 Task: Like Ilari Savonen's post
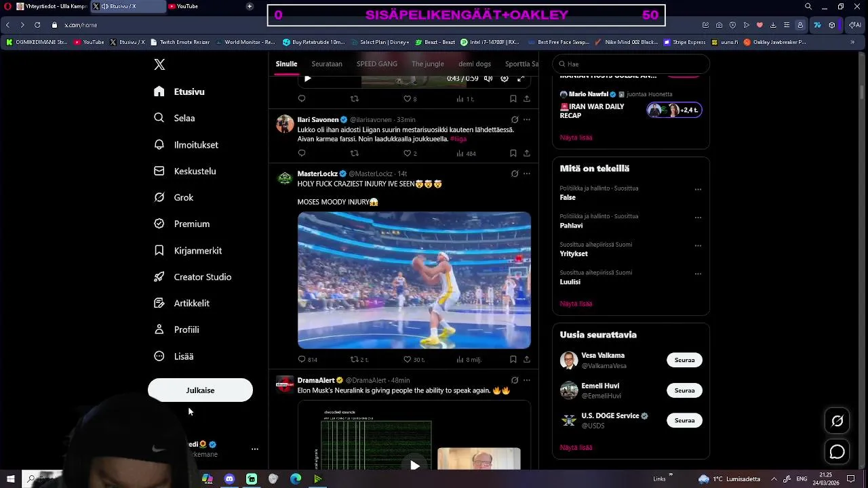[x=407, y=153]
